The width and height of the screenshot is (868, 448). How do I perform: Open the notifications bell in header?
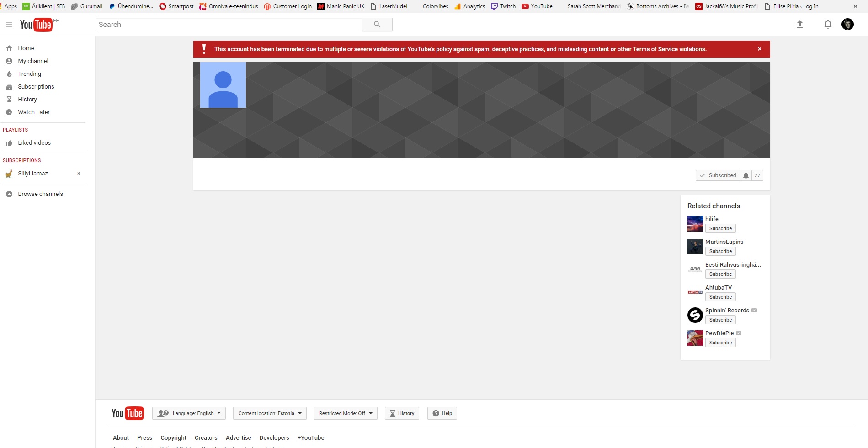(x=828, y=24)
